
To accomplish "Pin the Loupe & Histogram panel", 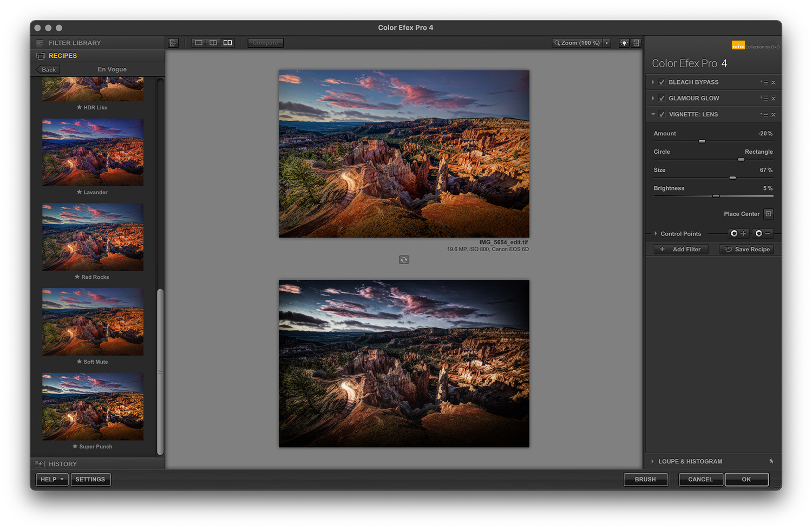I will pos(771,461).
